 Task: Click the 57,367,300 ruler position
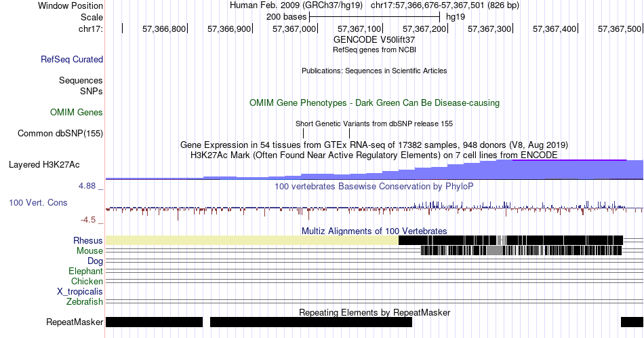click(x=489, y=29)
